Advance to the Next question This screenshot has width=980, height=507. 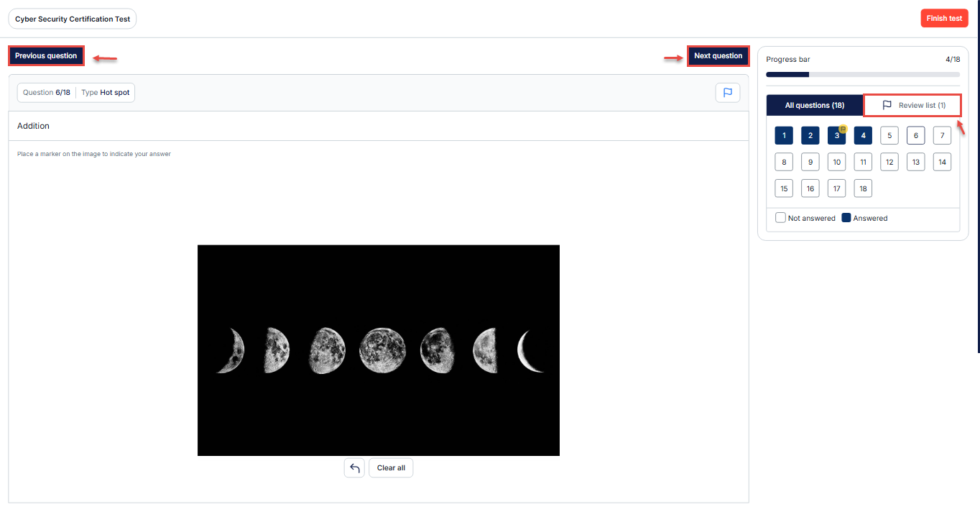pos(718,56)
